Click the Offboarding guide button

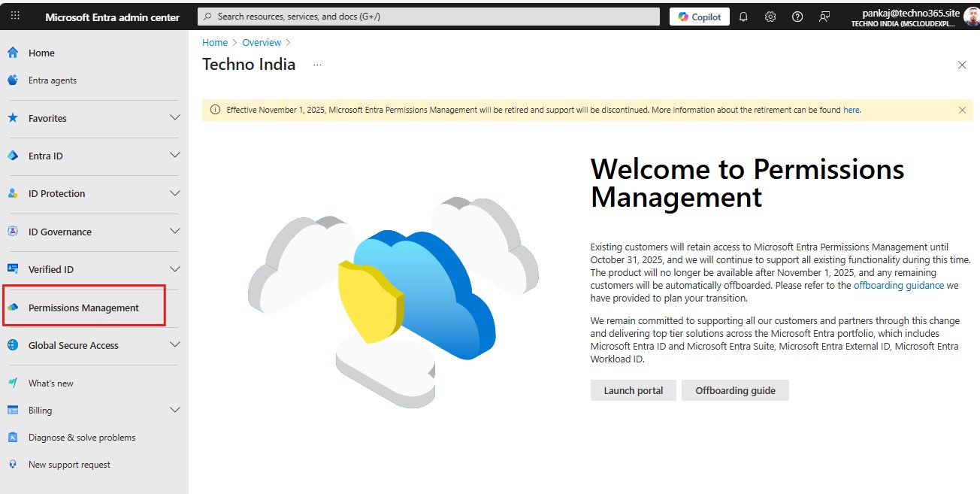(x=734, y=390)
